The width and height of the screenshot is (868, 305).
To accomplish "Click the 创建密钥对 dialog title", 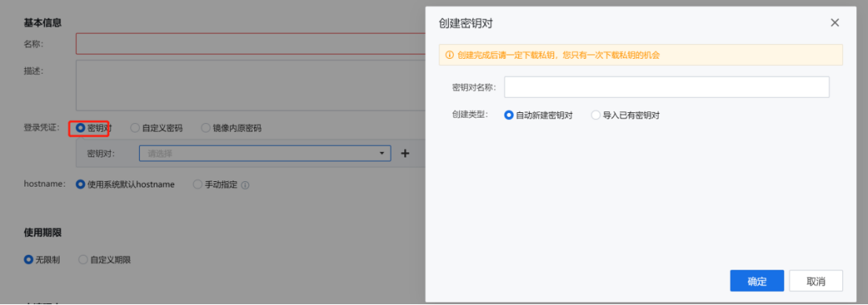I will [466, 24].
